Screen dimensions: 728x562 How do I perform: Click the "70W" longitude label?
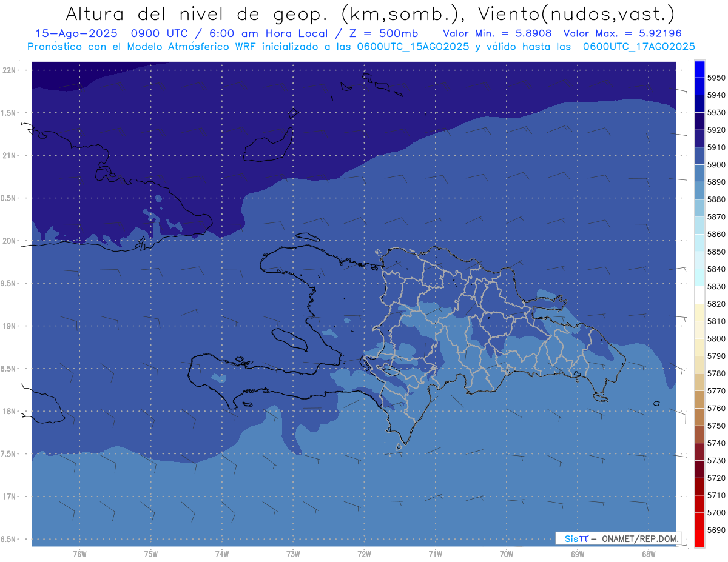click(x=507, y=554)
